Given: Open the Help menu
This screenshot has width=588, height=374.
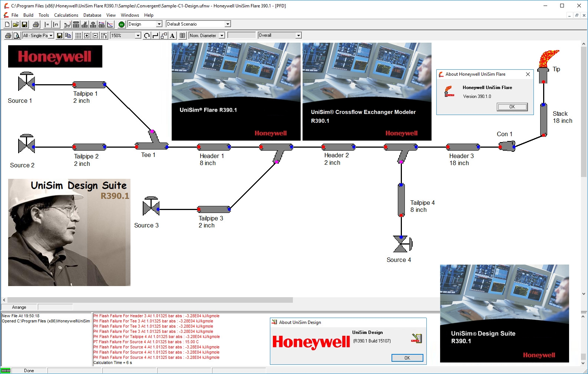Looking at the screenshot, I should point(149,15).
